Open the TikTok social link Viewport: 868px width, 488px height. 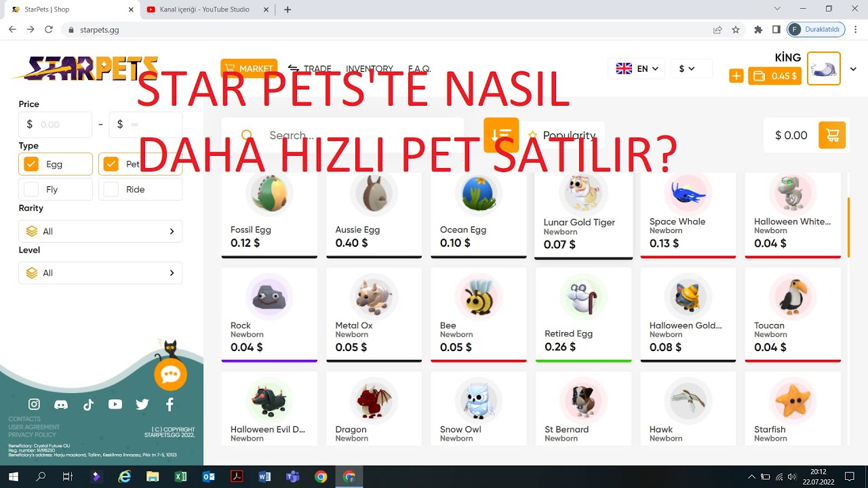tap(88, 405)
